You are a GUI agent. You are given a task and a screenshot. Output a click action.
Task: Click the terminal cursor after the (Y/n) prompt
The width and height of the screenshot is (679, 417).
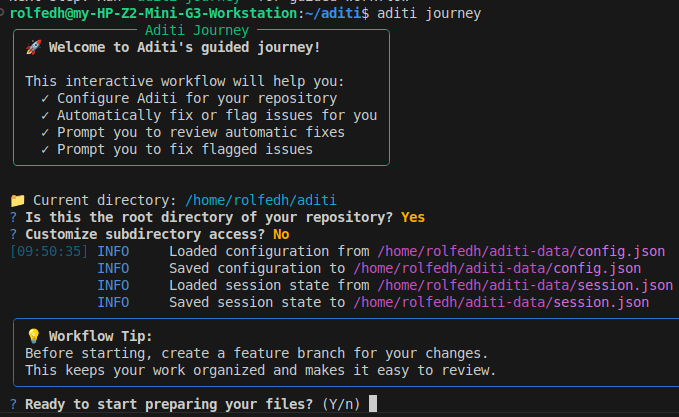pyautogui.click(x=373, y=404)
